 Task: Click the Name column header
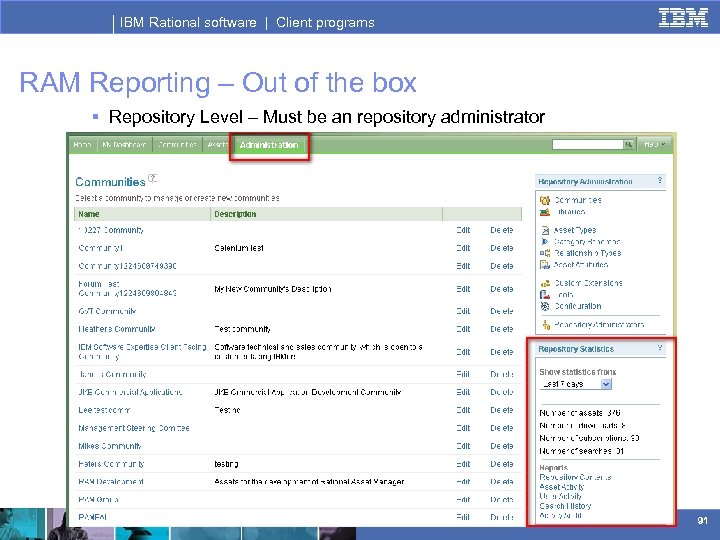[x=89, y=214]
